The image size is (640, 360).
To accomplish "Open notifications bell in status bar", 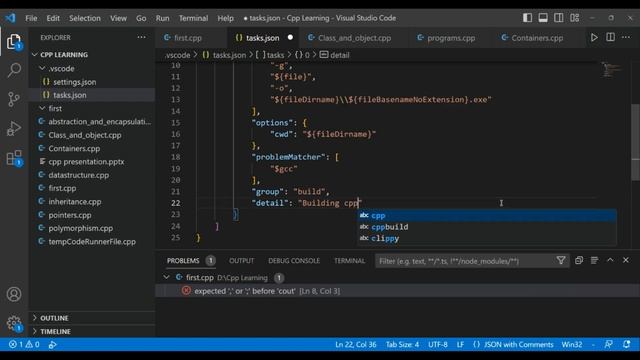I will [x=627, y=344].
